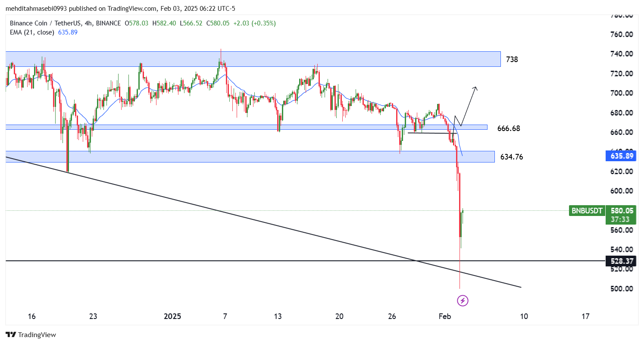Click the 680.00 price axis label
Viewport: 644px width, 344px height.
pos(621,113)
